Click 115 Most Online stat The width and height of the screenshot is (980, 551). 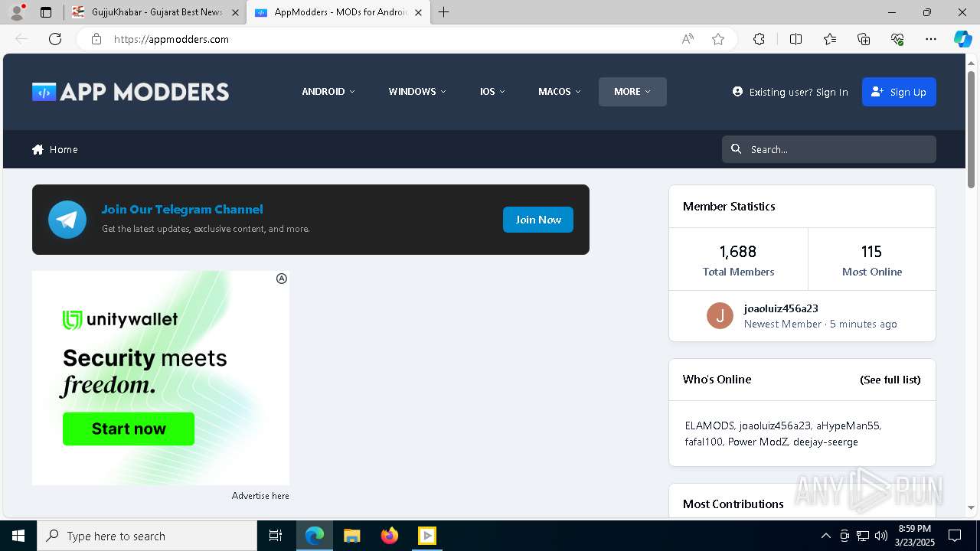[x=871, y=259]
